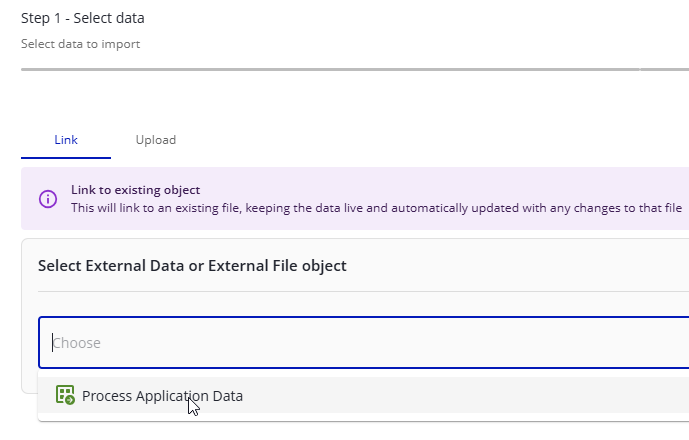Focus the Choose combo box field

[x=360, y=343]
